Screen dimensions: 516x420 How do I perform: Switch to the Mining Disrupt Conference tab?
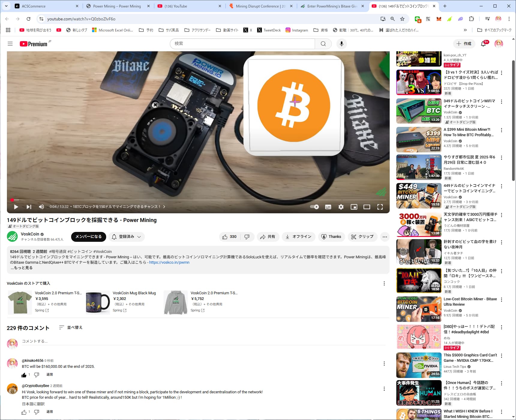[x=261, y=6]
